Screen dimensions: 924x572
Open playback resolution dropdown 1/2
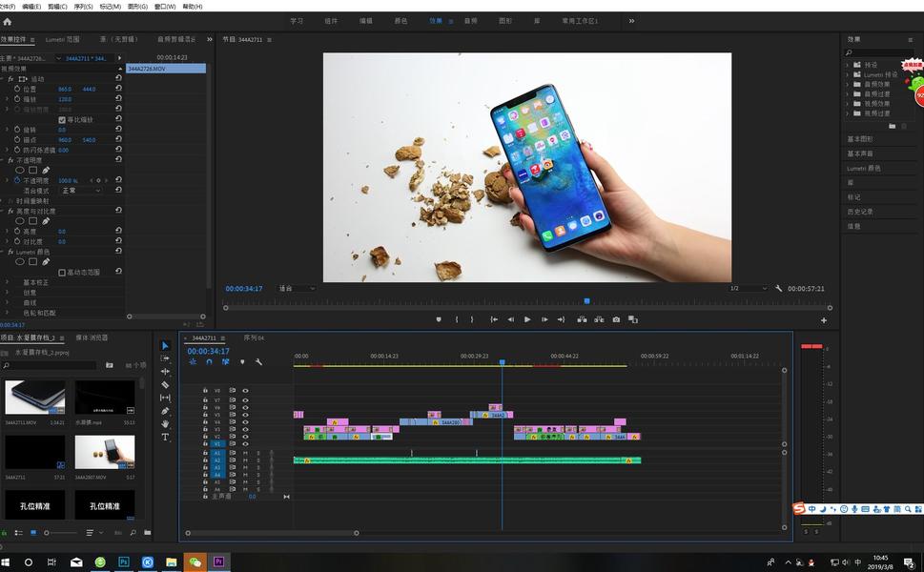748,289
